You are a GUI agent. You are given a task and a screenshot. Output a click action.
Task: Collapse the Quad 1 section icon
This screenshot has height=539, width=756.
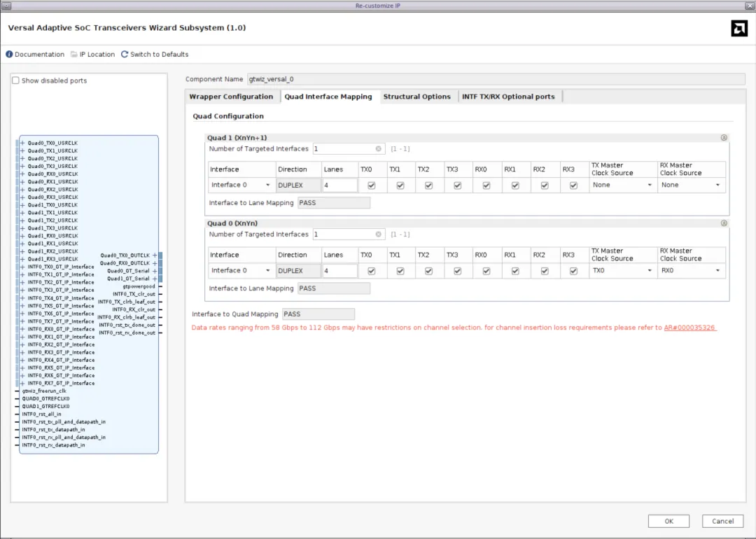[x=724, y=138]
